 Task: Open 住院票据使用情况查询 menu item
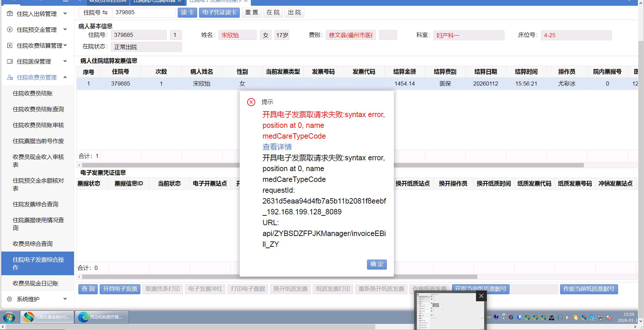click(38, 224)
